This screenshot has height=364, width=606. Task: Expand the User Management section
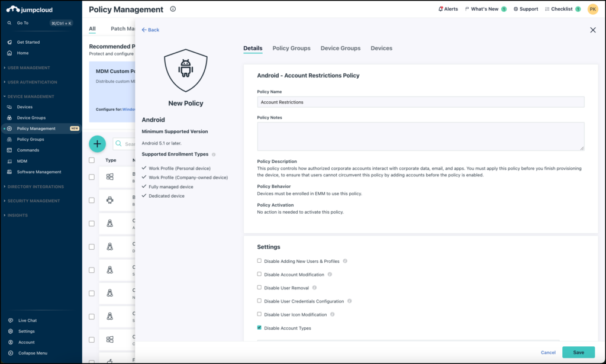pos(27,67)
